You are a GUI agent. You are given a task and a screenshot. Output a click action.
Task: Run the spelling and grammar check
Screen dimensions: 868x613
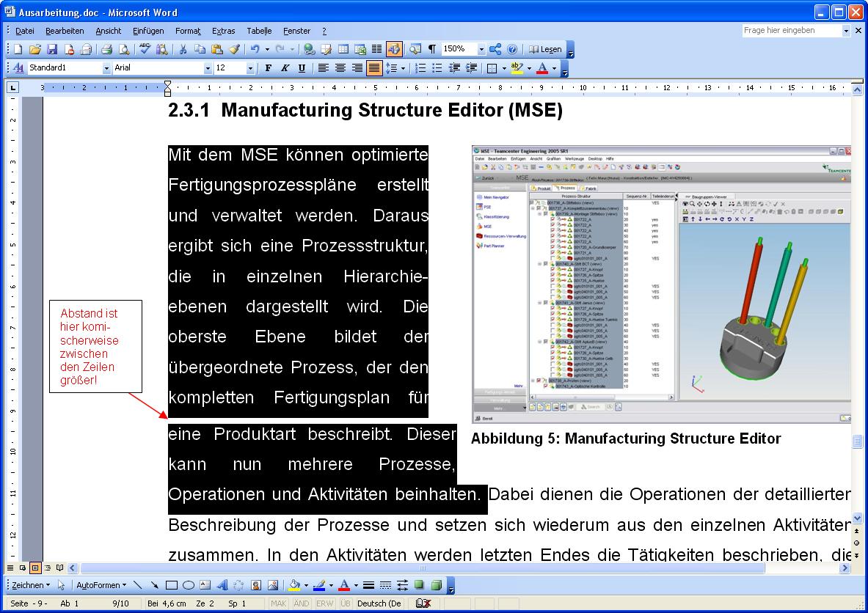(145, 50)
